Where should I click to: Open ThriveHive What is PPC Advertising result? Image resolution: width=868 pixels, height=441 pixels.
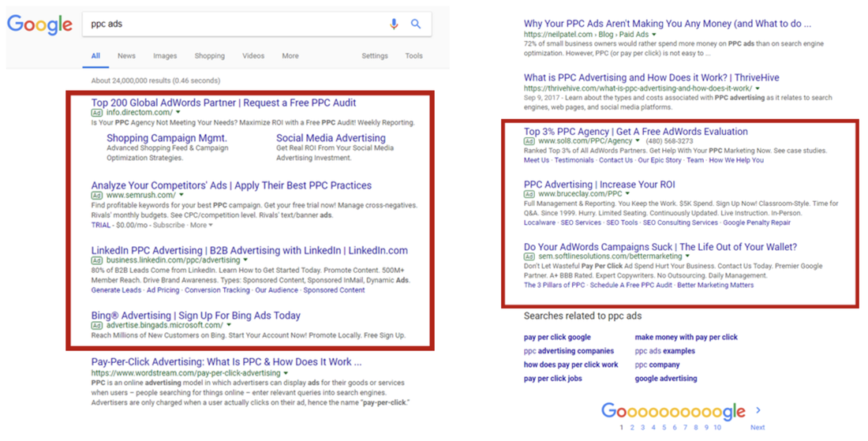pos(652,78)
